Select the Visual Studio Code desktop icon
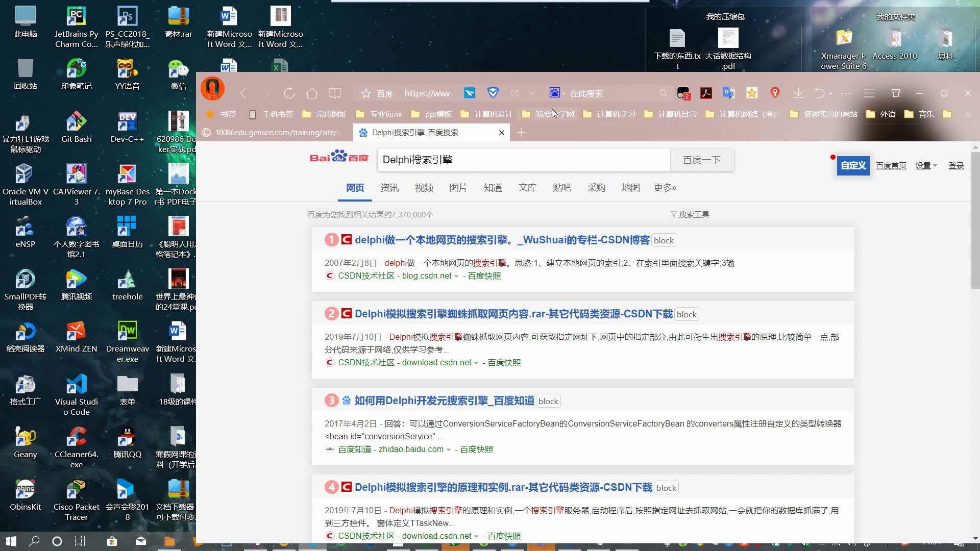The height and width of the screenshot is (551, 980). pos(77,395)
